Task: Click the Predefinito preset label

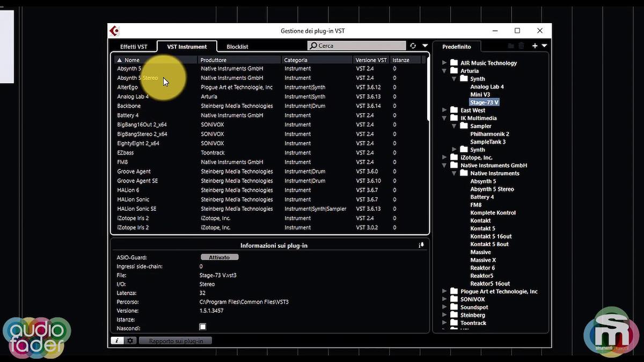Action: click(457, 47)
